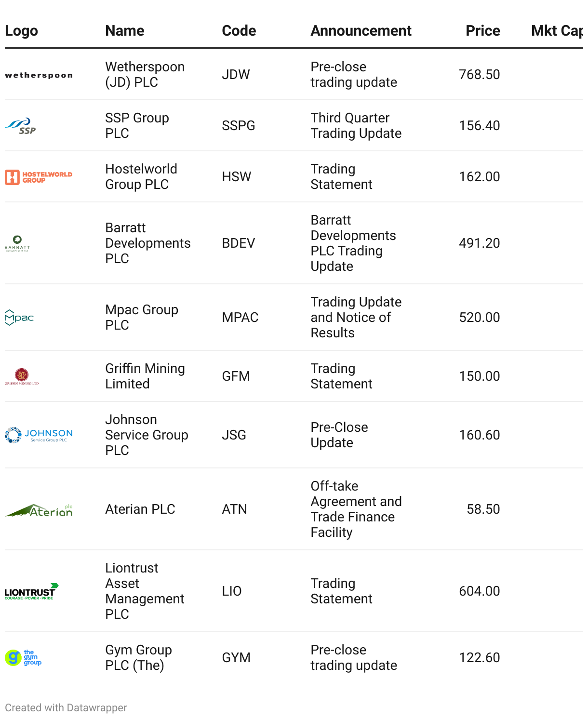Click the Liontrust logo
The image size is (588, 719).
(32, 591)
